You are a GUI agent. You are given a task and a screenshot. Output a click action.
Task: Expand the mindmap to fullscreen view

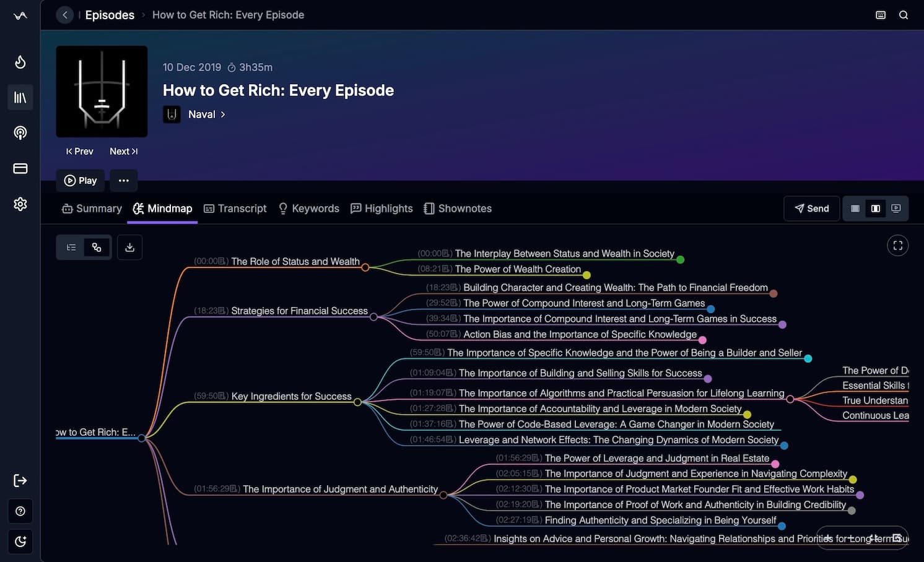click(897, 245)
